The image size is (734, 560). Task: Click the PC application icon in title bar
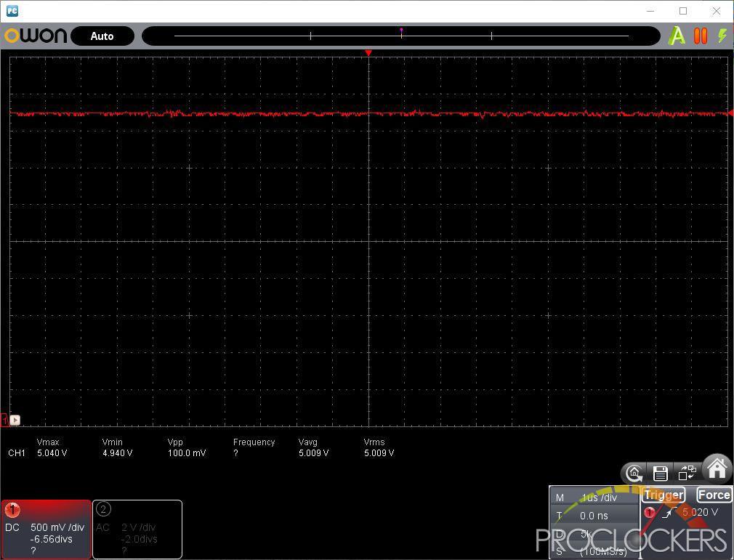[12, 11]
